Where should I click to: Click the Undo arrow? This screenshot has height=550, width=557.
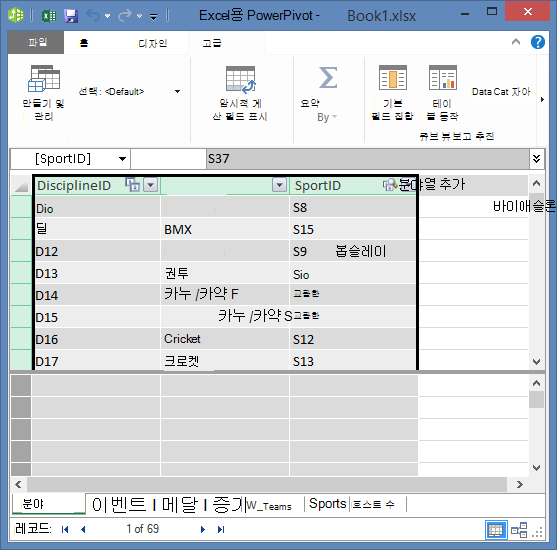coord(93,16)
